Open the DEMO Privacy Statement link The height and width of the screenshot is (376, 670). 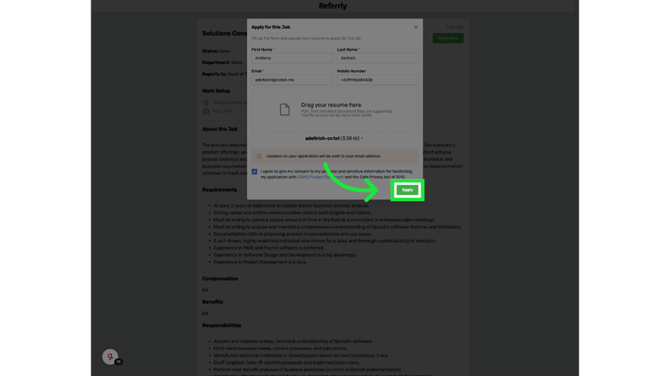pyautogui.click(x=320, y=177)
